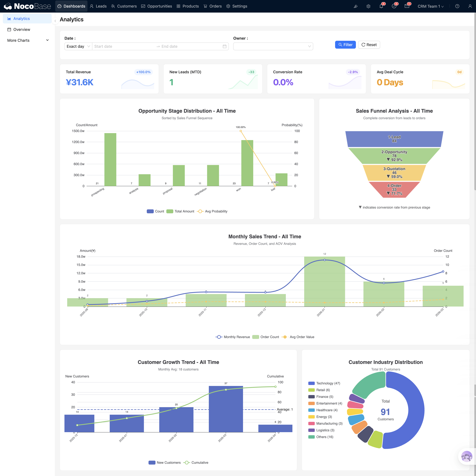Image resolution: width=476 pixels, height=476 pixels.
Task: Open the Opportunities top menu
Action: [156, 6]
